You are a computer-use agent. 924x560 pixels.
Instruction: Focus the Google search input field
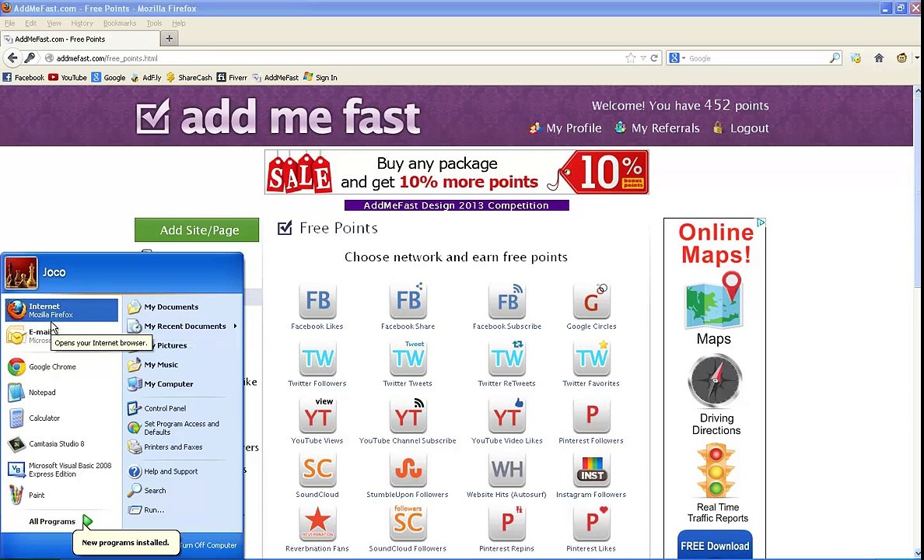tap(758, 58)
